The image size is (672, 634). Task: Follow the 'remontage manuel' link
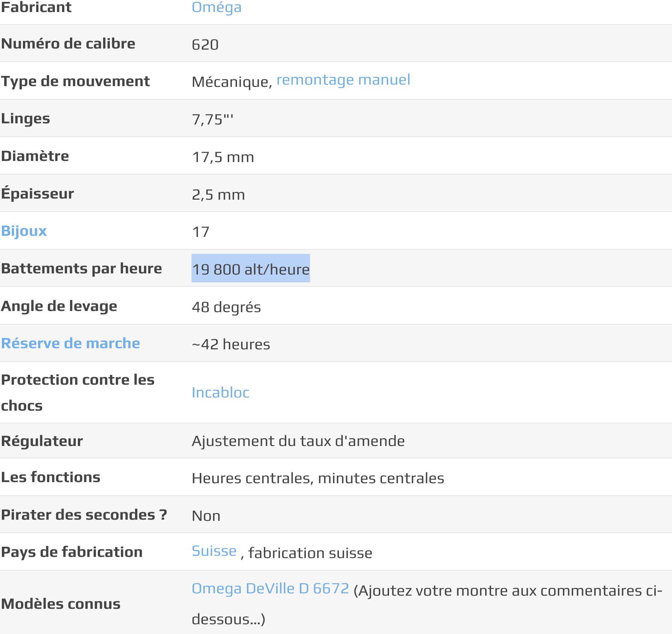click(343, 80)
